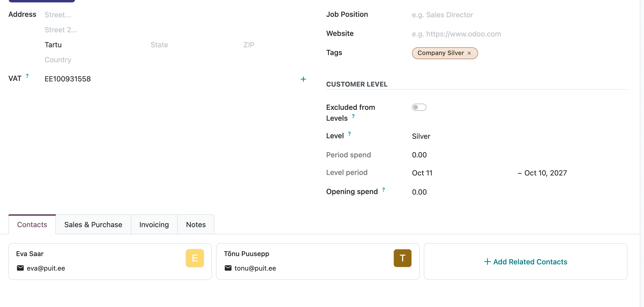Click Level period end Oct 10, 2027
The image size is (644, 307).
point(546,173)
